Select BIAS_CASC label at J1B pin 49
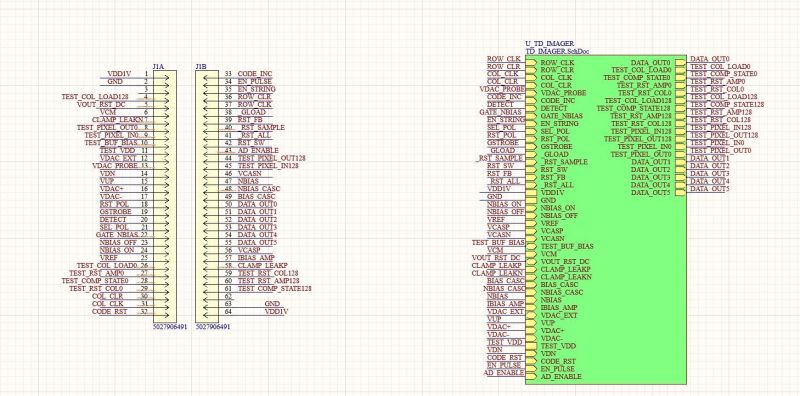The width and height of the screenshot is (800, 396). [x=256, y=196]
